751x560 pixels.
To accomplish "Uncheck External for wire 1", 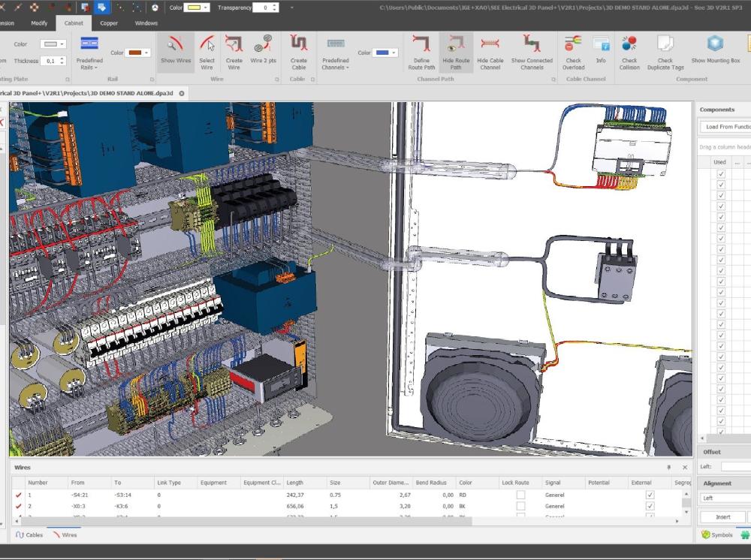I will [x=650, y=495].
